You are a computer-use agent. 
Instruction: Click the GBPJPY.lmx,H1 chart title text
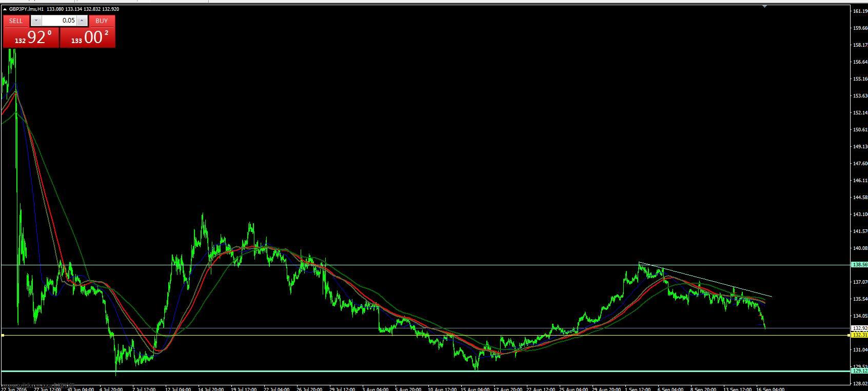tap(26, 9)
